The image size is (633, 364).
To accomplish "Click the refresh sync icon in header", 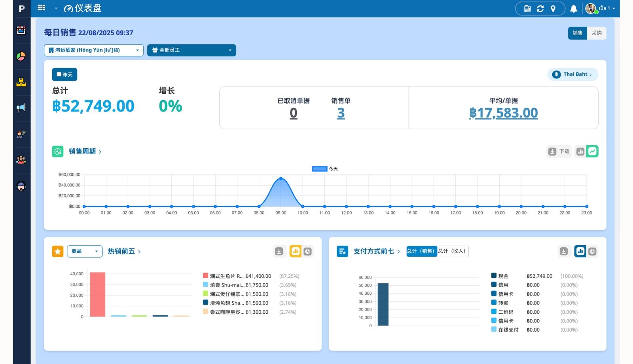I will 540,9.
